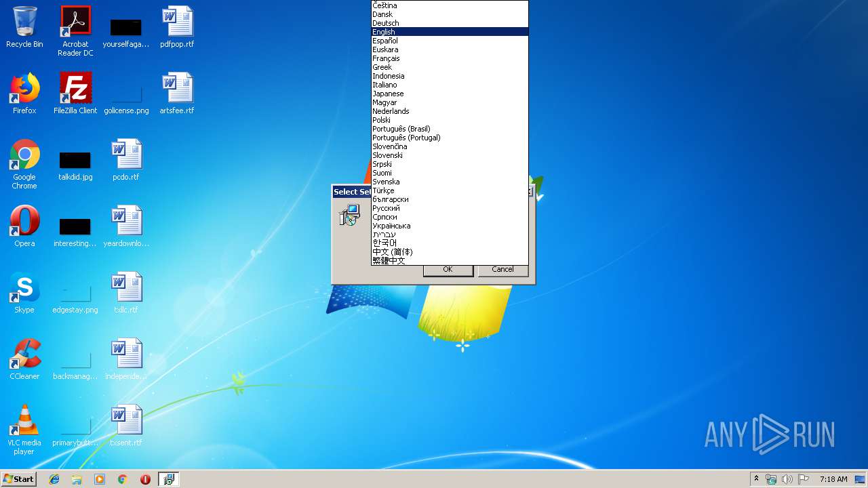Click the setup icon in the dialog

[x=350, y=216]
